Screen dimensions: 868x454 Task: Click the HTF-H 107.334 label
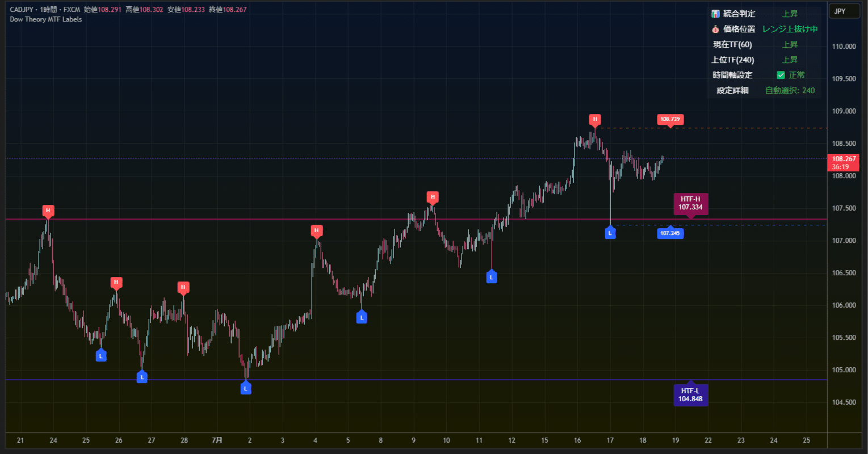click(x=691, y=204)
